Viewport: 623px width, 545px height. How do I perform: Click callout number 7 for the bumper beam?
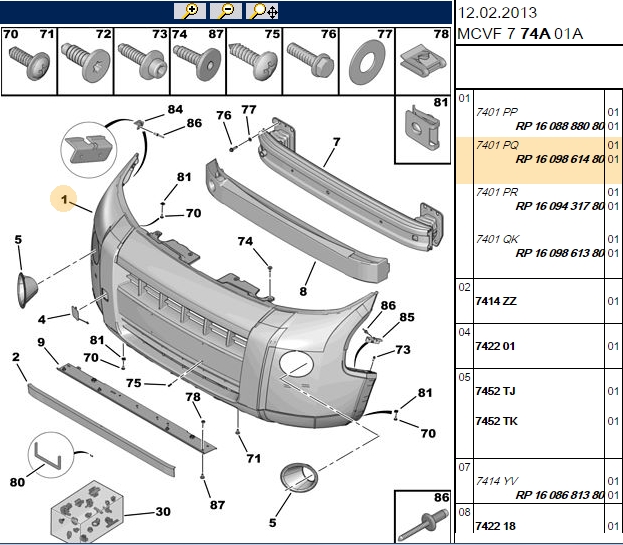[x=337, y=142]
